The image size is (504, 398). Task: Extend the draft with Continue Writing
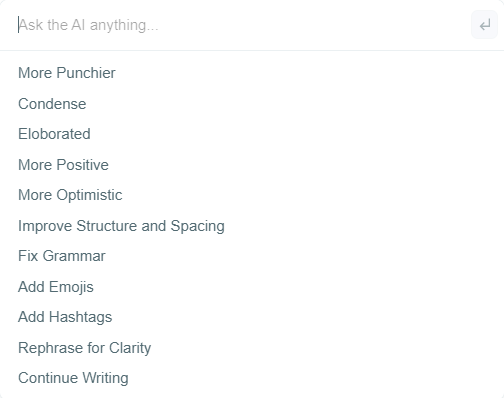73,378
